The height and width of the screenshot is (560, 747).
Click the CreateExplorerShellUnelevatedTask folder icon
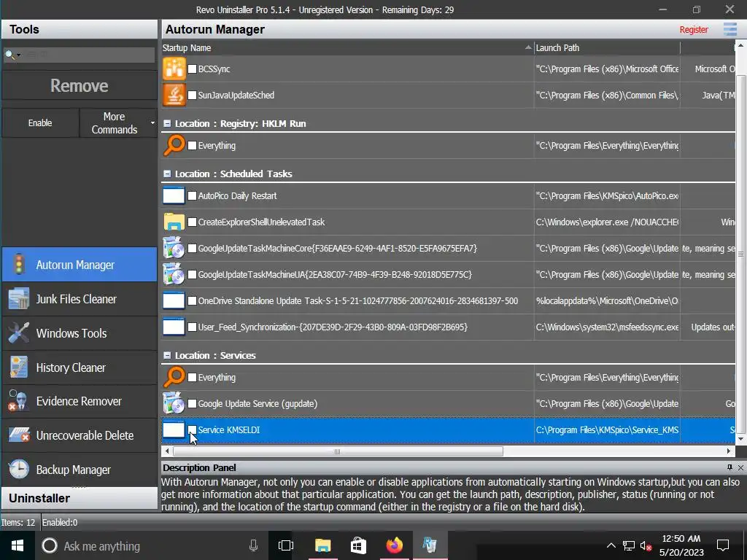tap(174, 222)
